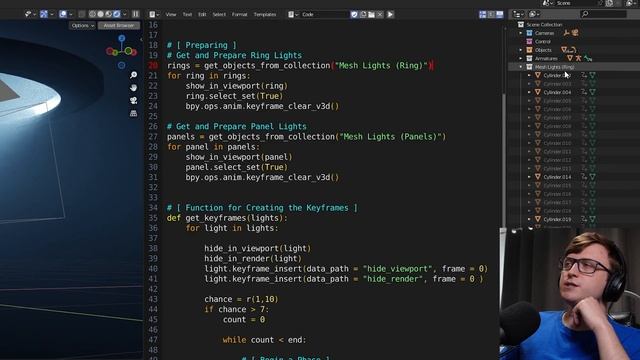Click the blue Cameras collection icon

[x=529, y=33]
